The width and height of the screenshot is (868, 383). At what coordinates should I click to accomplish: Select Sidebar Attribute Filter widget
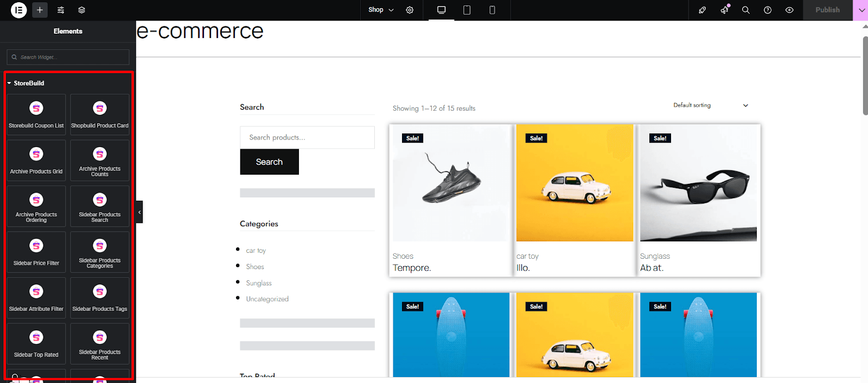pyautogui.click(x=36, y=298)
